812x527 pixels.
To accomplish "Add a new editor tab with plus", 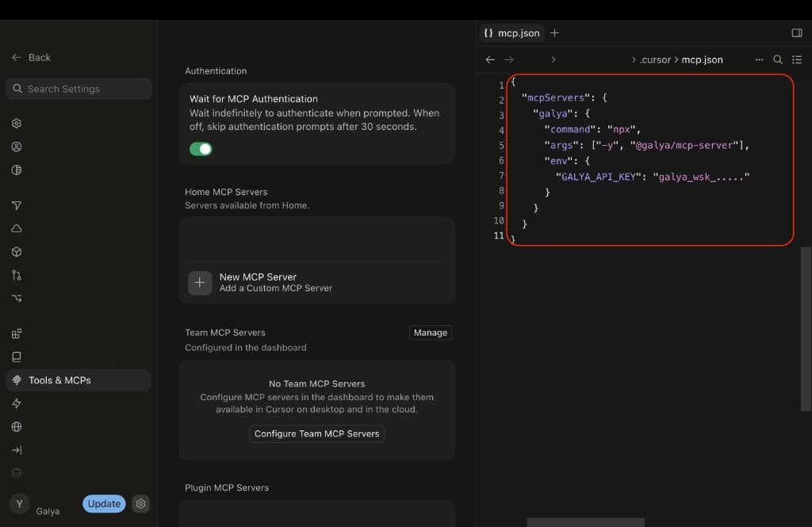I will (554, 32).
